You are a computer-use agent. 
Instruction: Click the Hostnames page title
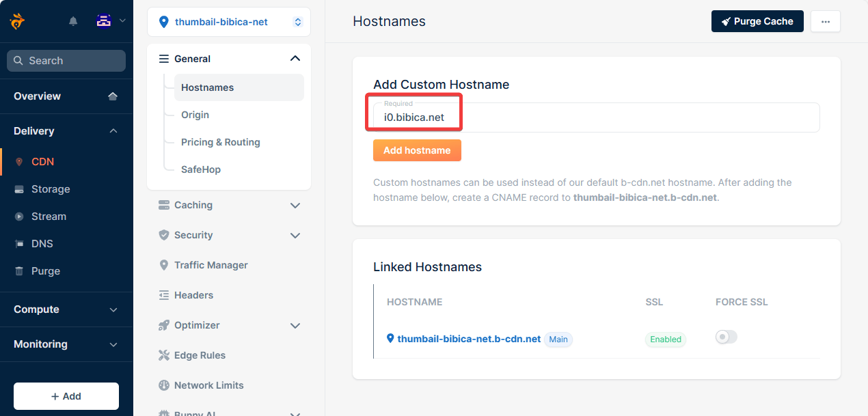[x=389, y=21]
